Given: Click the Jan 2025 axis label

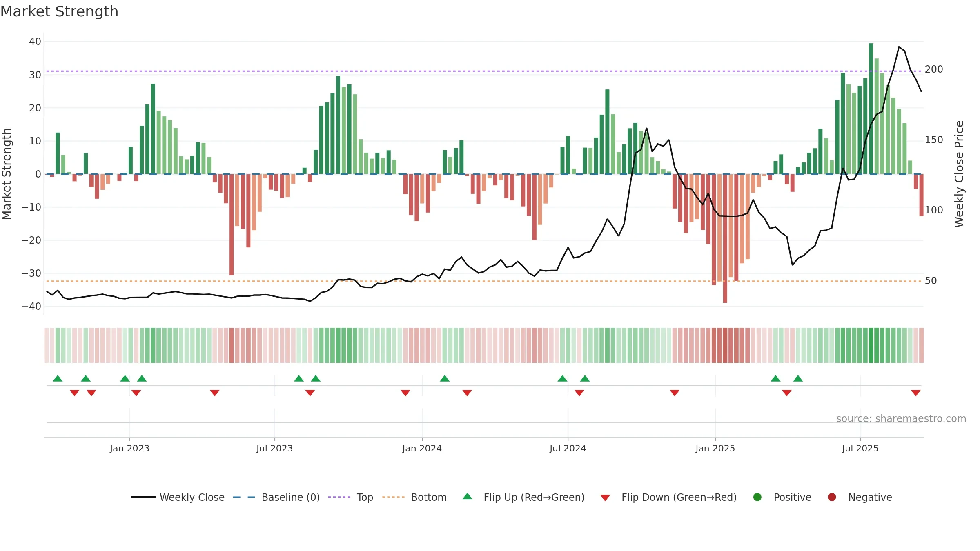Looking at the screenshot, I should pos(715,448).
